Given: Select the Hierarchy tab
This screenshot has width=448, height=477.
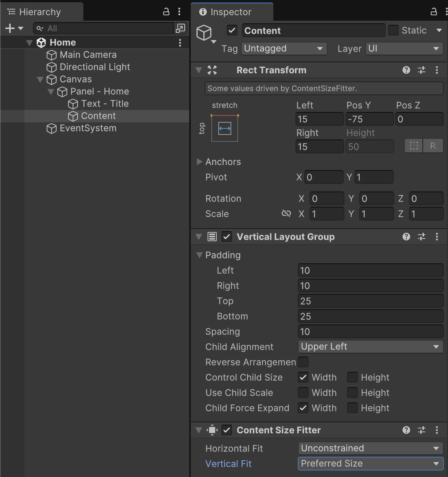Looking at the screenshot, I should tap(40, 12).
